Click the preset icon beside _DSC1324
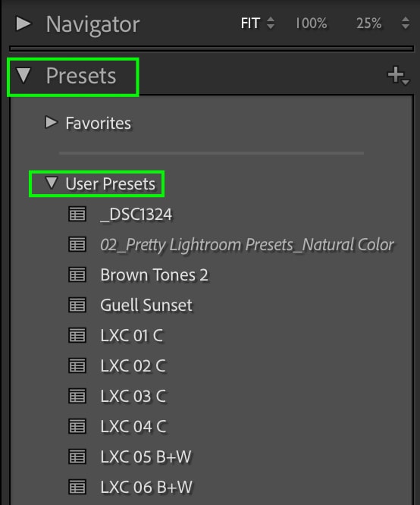 (x=77, y=214)
